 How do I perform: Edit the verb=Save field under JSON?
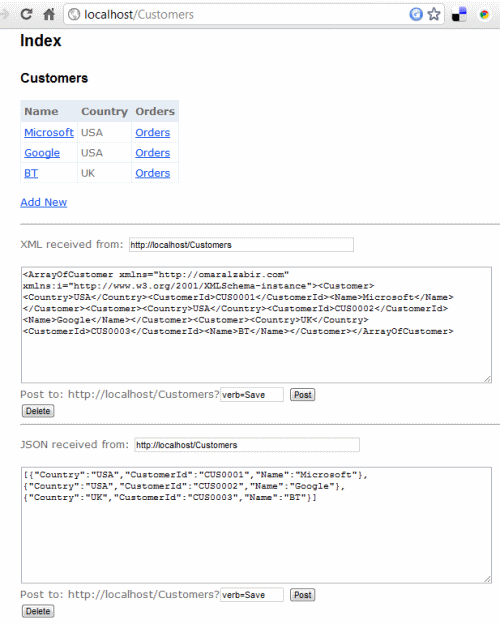click(x=252, y=595)
